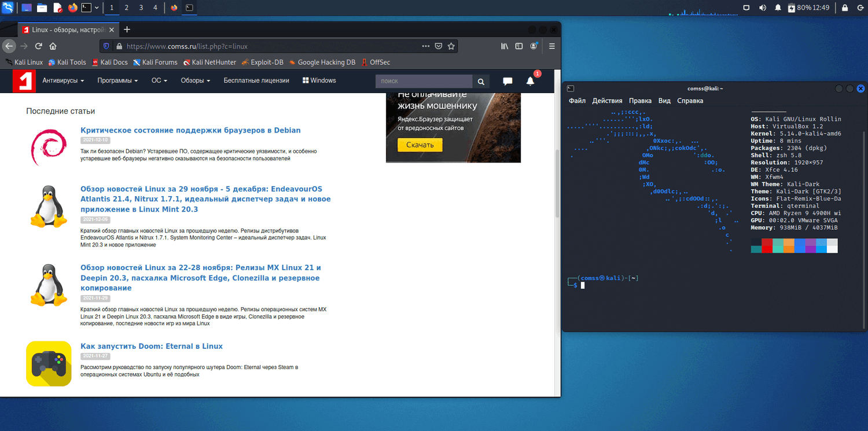Screen dimensions: 868x431
Task: Expand the Антивирусы dropdown menu
Action: point(64,81)
